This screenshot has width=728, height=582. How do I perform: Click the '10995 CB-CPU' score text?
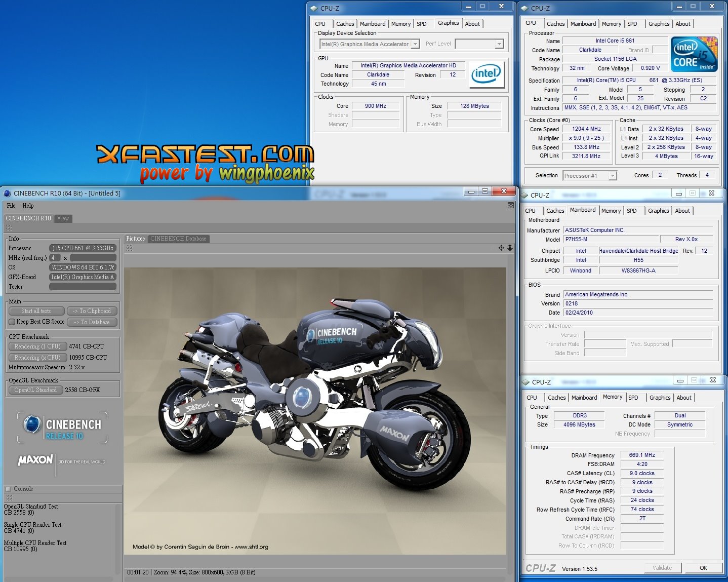(x=88, y=358)
